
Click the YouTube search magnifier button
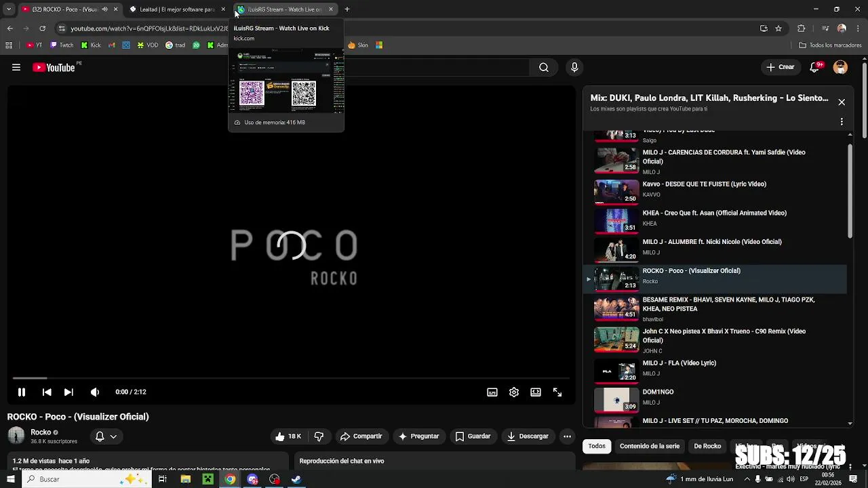tap(544, 67)
